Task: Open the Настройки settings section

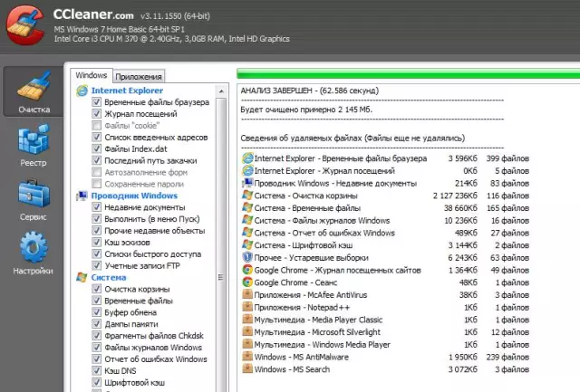Action: tap(34, 253)
